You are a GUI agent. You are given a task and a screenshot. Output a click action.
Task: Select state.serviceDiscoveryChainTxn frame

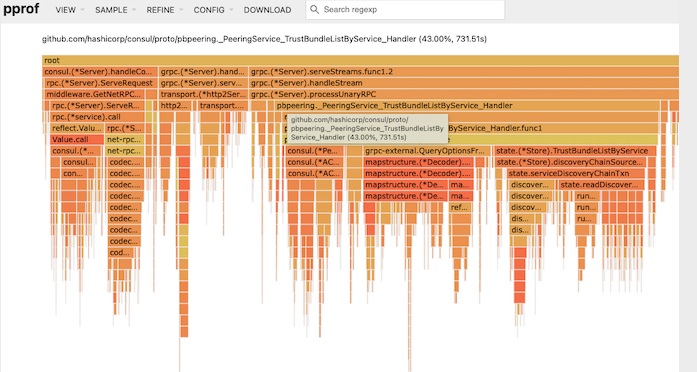tap(576, 173)
